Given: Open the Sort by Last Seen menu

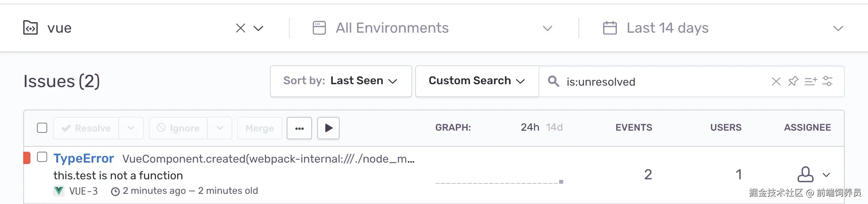Looking at the screenshot, I should [341, 81].
